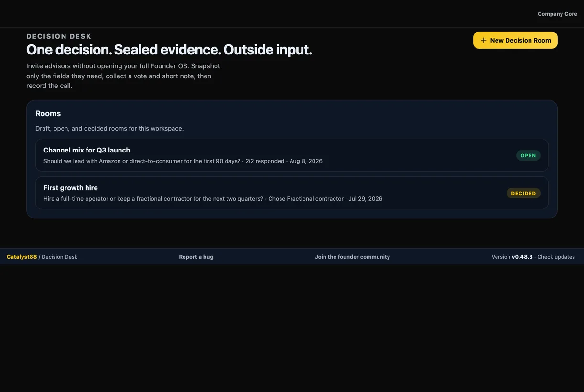
Task: Open the Channel mix for Q3 launch room
Action: [x=292, y=155]
